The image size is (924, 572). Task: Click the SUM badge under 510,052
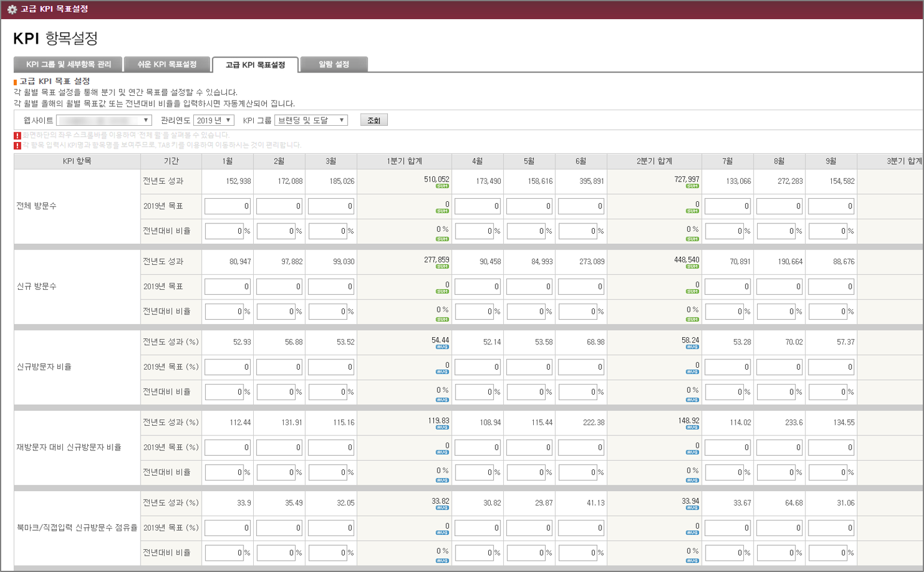tap(442, 186)
